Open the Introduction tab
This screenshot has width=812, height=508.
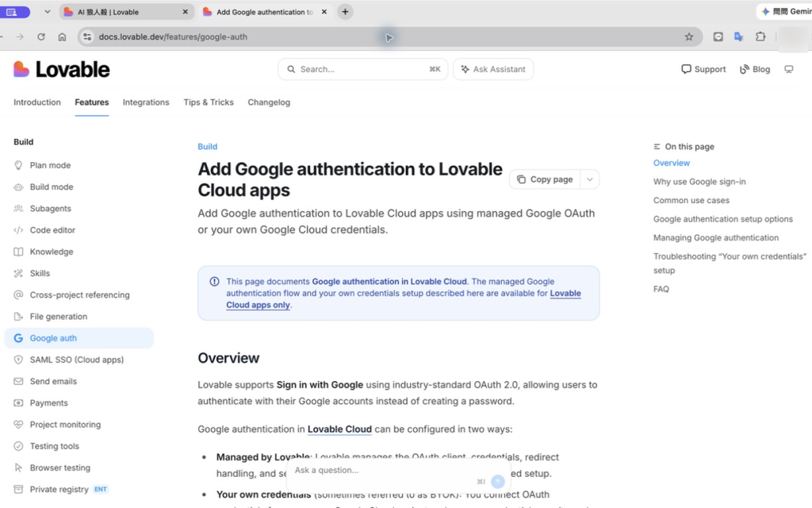(37, 102)
